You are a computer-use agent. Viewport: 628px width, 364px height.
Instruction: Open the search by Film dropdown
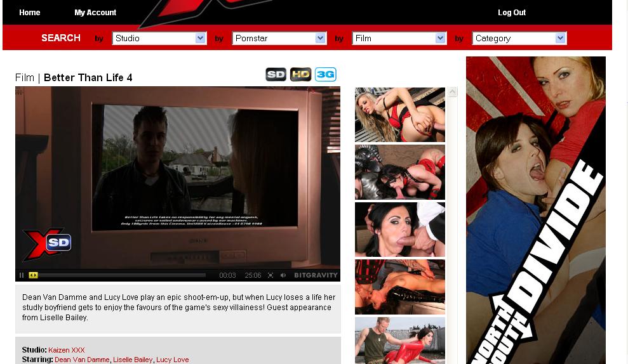[x=399, y=39]
